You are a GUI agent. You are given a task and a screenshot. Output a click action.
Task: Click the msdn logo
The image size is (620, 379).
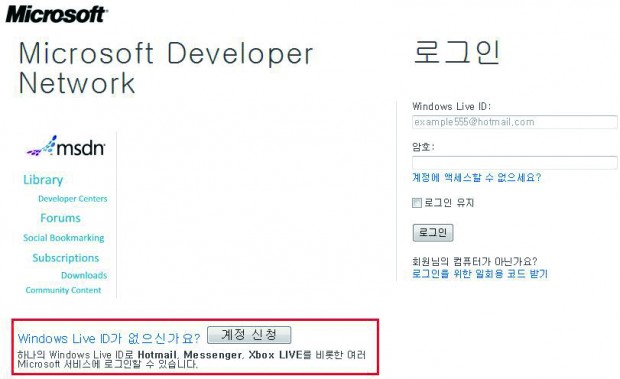click(66, 147)
